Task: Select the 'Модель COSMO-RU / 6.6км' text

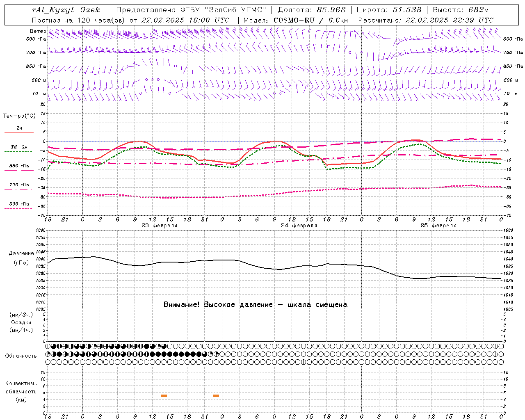Action: click(x=296, y=20)
